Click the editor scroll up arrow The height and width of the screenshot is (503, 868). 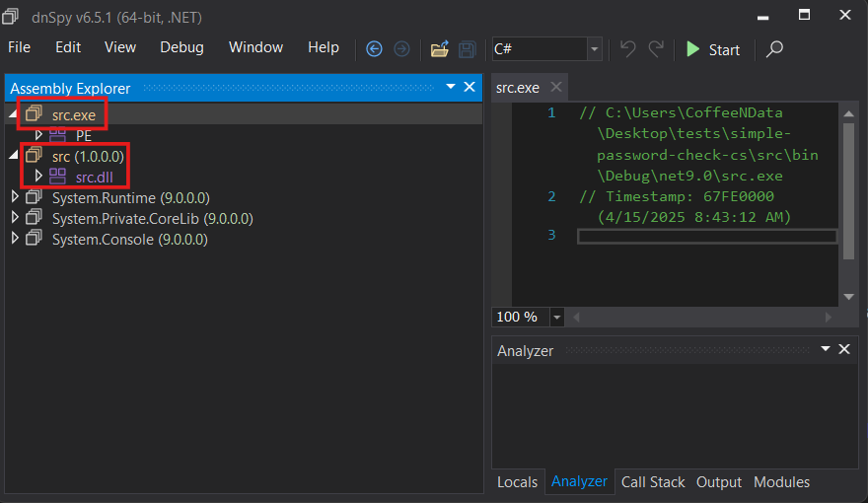click(x=848, y=113)
